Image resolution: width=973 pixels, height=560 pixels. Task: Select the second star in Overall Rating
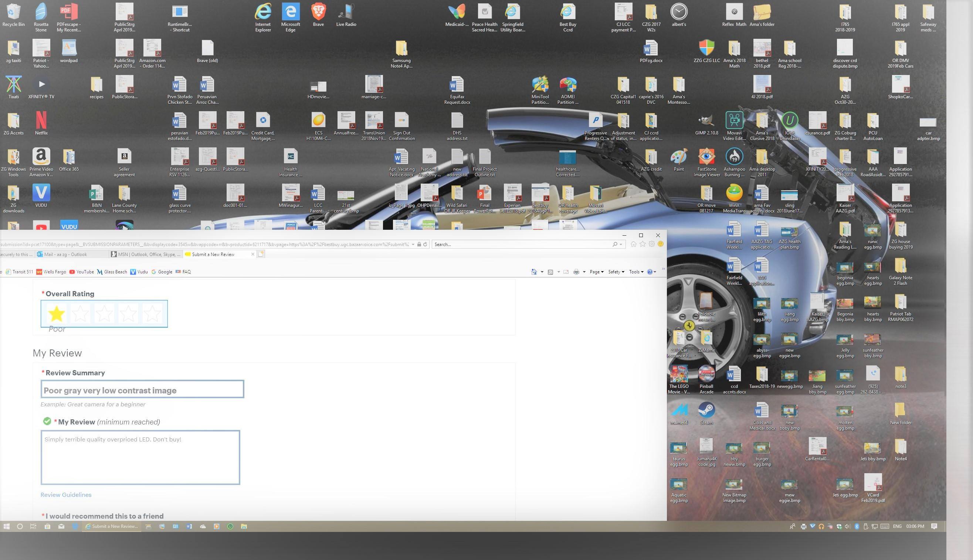(81, 314)
